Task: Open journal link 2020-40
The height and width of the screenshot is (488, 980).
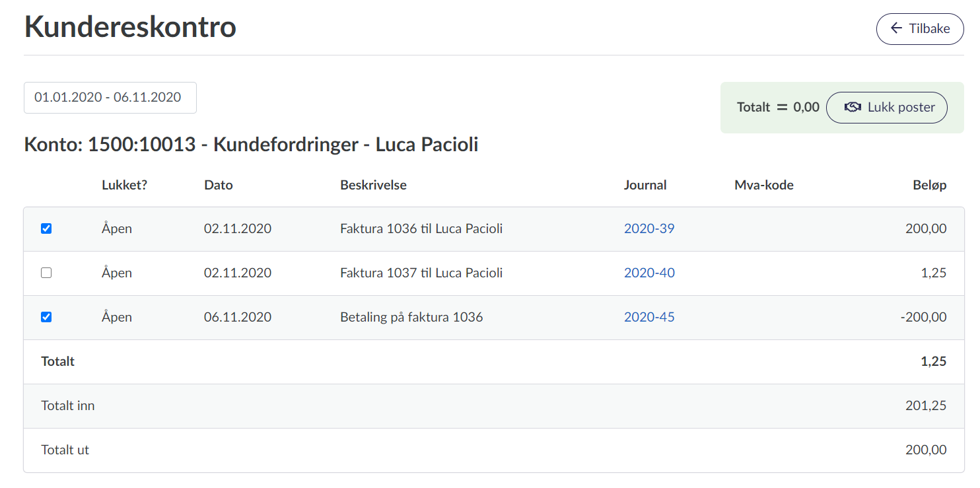Action: point(649,273)
